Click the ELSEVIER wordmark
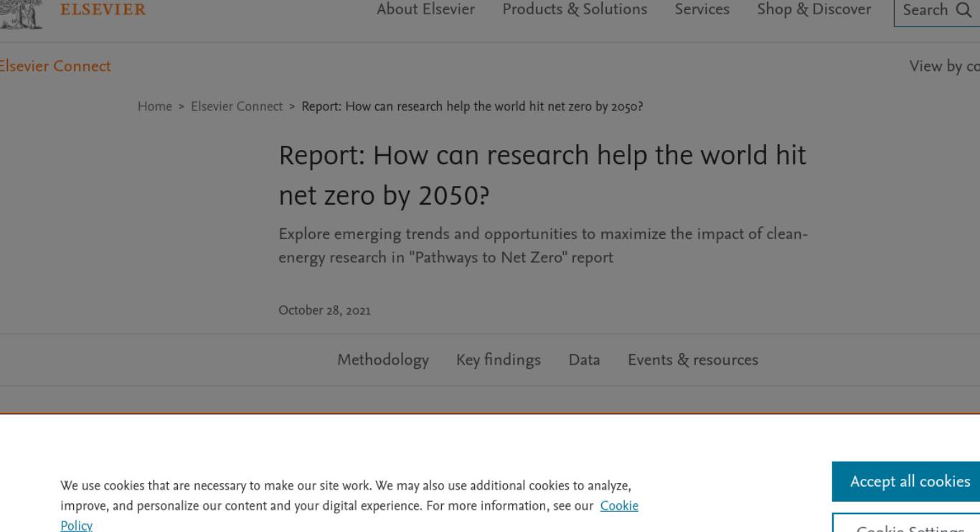This screenshot has height=532, width=980. [x=103, y=10]
